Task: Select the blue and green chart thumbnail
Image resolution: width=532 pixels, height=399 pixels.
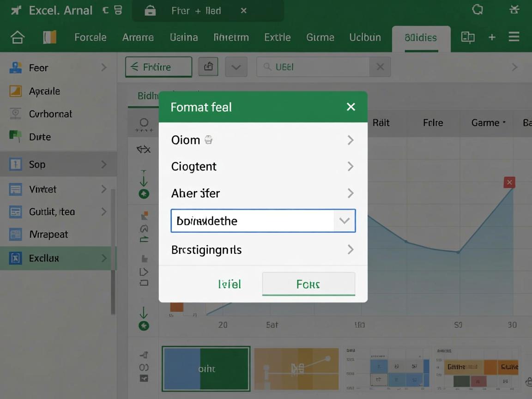Action: (x=206, y=369)
